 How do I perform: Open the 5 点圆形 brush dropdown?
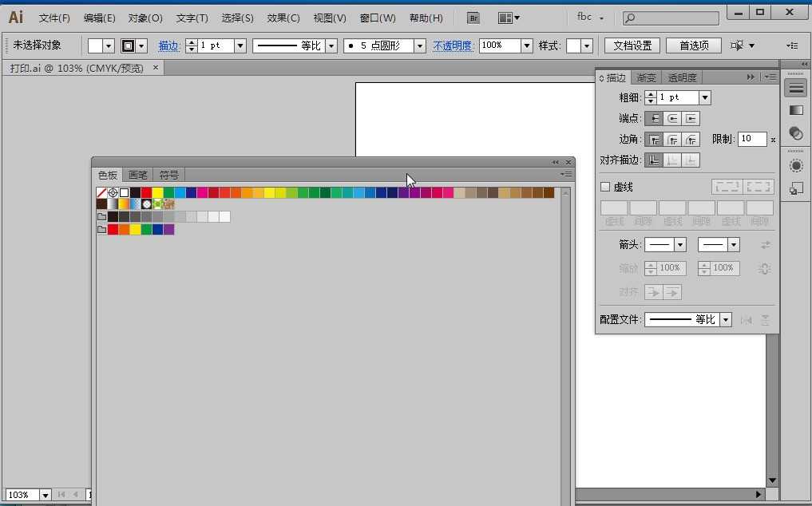click(x=419, y=46)
